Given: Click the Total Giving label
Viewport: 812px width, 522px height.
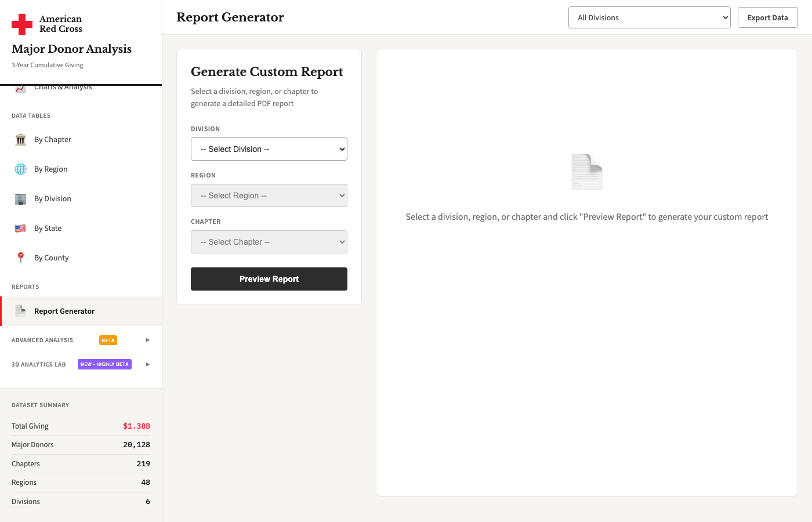Looking at the screenshot, I should click(30, 426).
